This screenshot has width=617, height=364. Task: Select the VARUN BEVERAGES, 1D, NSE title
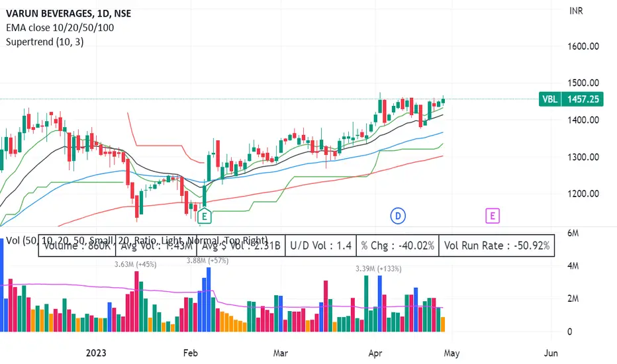pyautogui.click(x=68, y=13)
